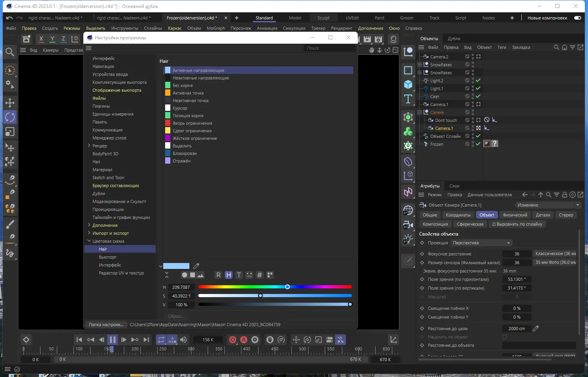Screen dimensions: 588x377
Task: Toggle the Свет object's green checkmark
Action: pyautogui.click(x=478, y=96)
